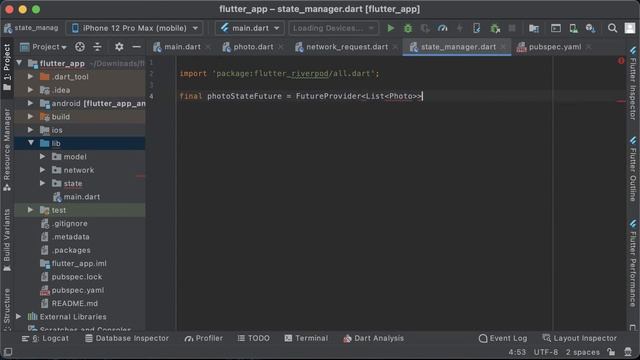Viewport: 640px width, 360px height.
Task: Expand the .idea folder
Action: [x=31, y=90]
